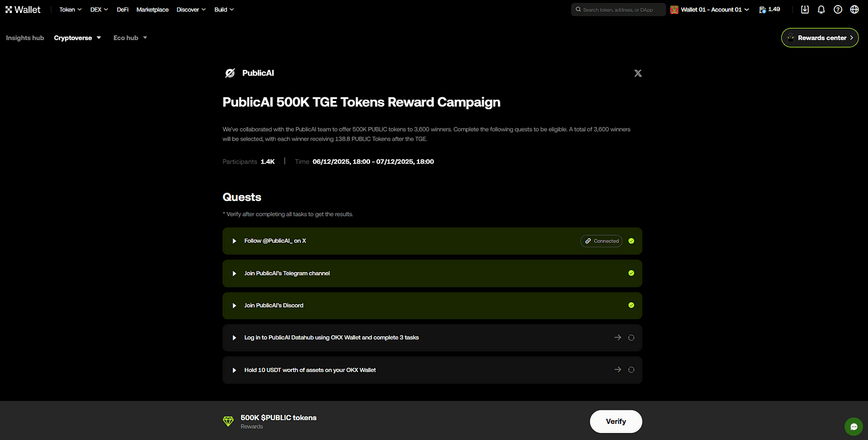Click the search token input field
The width and height of the screenshot is (868, 440).
[618, 9]
